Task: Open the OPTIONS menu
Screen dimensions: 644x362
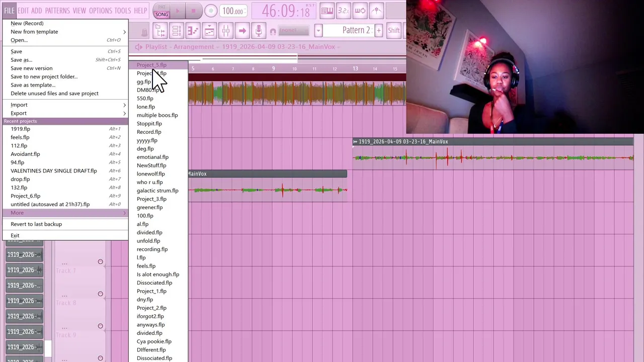Action: coord(101,11)
